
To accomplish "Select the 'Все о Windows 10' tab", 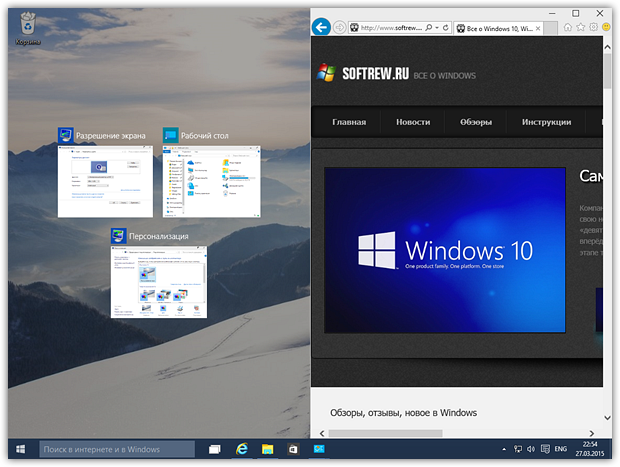I will point(498,28).
